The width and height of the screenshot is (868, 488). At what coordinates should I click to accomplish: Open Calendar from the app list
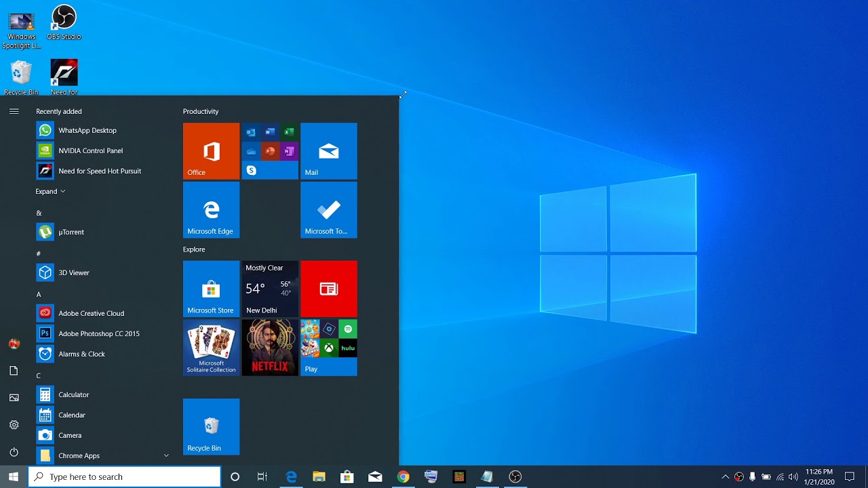(x=102, y=415)
